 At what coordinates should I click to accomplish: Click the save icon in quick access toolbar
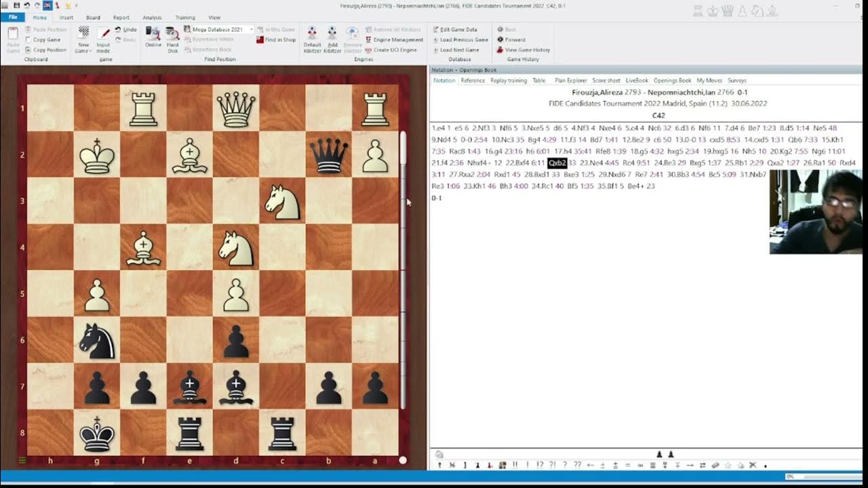point(16,5)
